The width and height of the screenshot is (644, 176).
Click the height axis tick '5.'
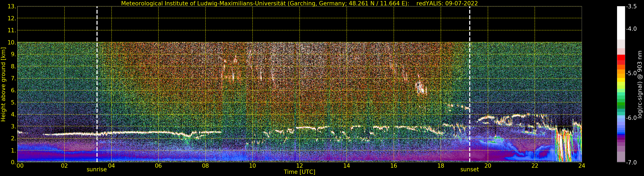[13, 102]
